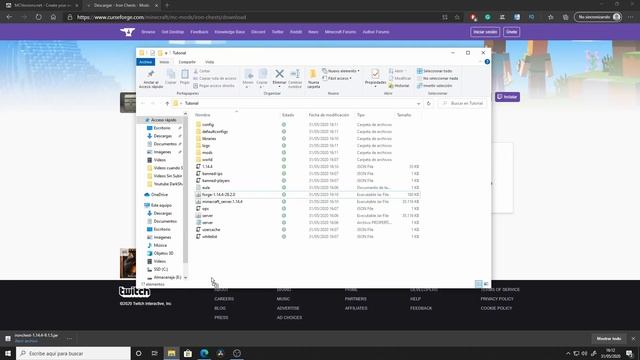Click the Buscar en Tutorial search box

(463, 104)
